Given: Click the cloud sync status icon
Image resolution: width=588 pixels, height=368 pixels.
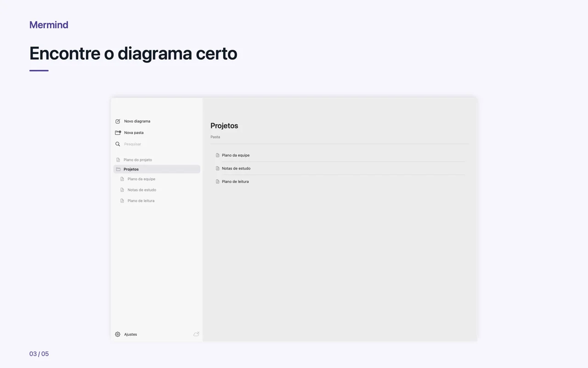Looking at the screenshot, I should [196, 334].
